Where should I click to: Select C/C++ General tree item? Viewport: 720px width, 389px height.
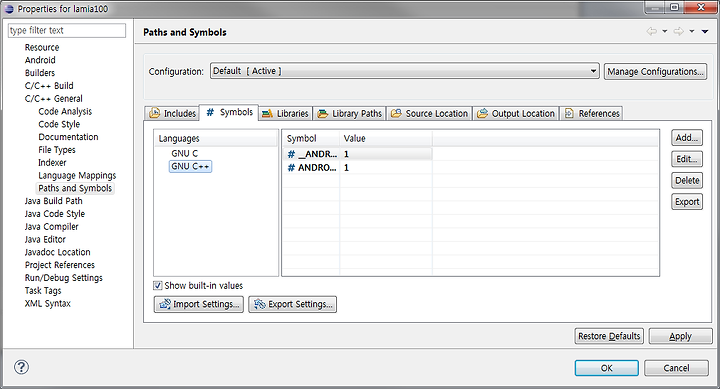tap(53, 99)
